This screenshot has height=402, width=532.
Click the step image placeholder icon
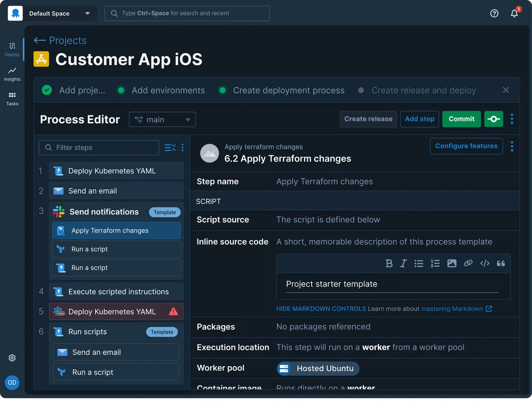click(x=209, y=153)
